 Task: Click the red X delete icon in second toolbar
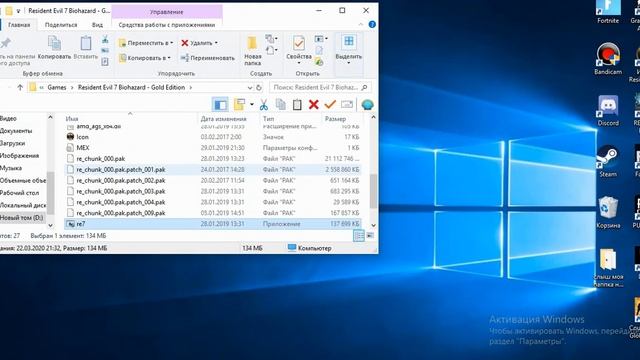(313, 105)
